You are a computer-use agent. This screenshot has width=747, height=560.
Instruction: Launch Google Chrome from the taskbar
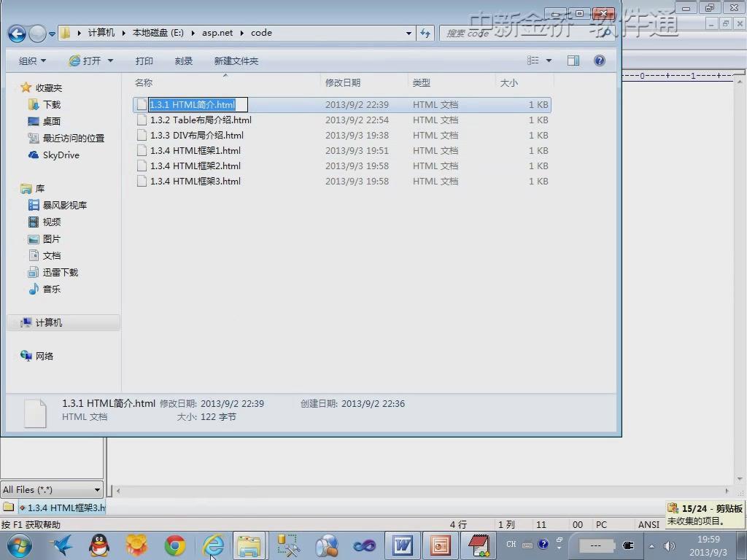tap(175, 545)
